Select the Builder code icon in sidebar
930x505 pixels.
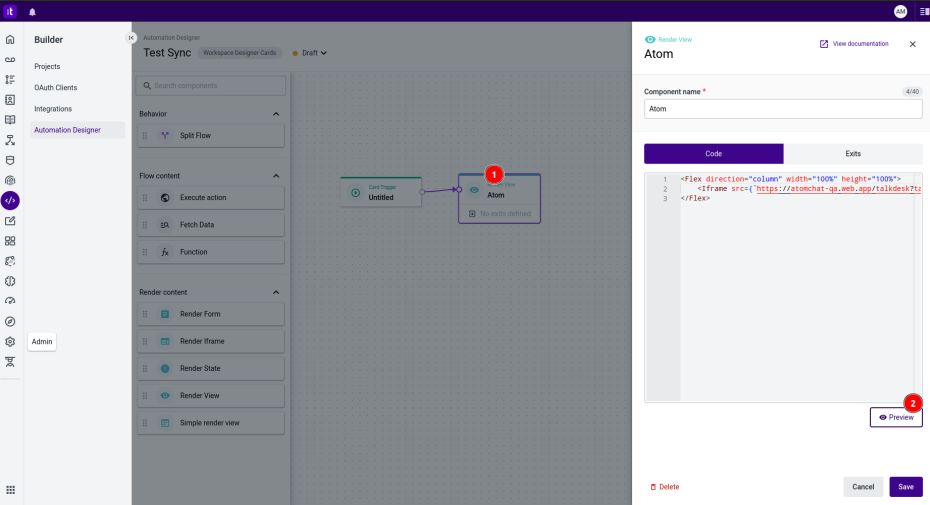(10, 200)
